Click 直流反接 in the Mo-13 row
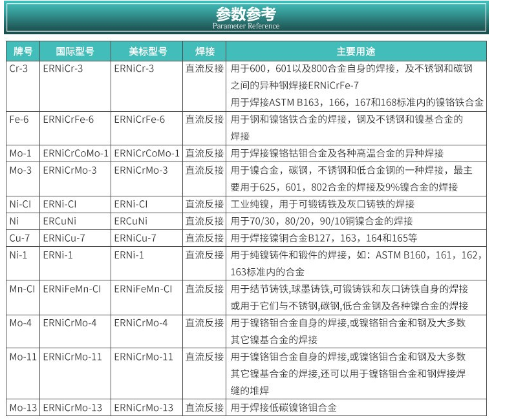The height and width of the screenshot is (420, 505). coord(204,408)
